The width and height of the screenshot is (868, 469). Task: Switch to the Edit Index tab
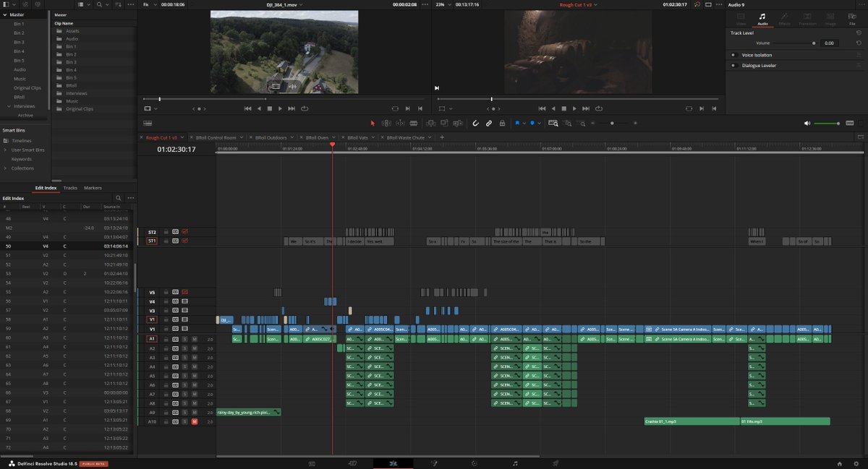coord(45,188)
